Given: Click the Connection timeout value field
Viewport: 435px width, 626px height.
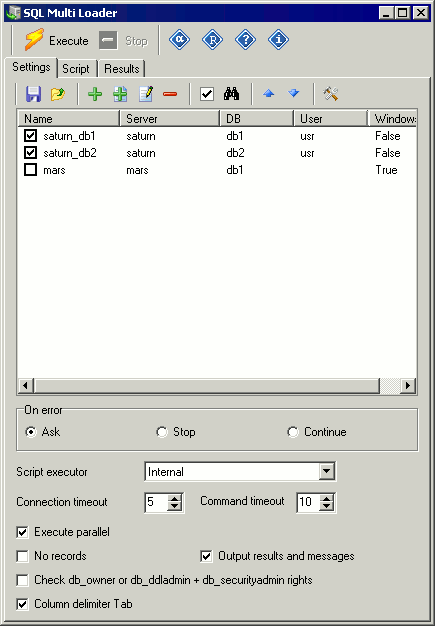Looking at the screenshot, I should 156,502.
